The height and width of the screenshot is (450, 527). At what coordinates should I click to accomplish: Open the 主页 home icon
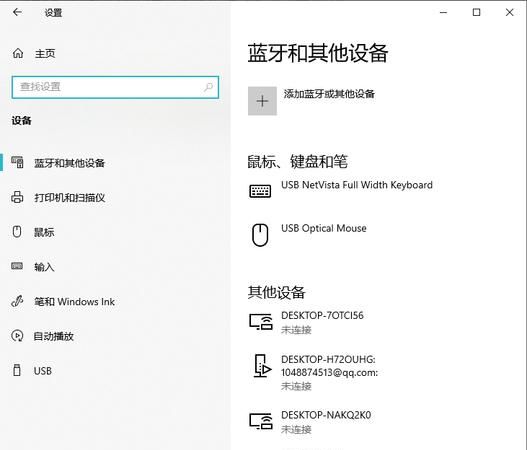(x=18, y=53)
